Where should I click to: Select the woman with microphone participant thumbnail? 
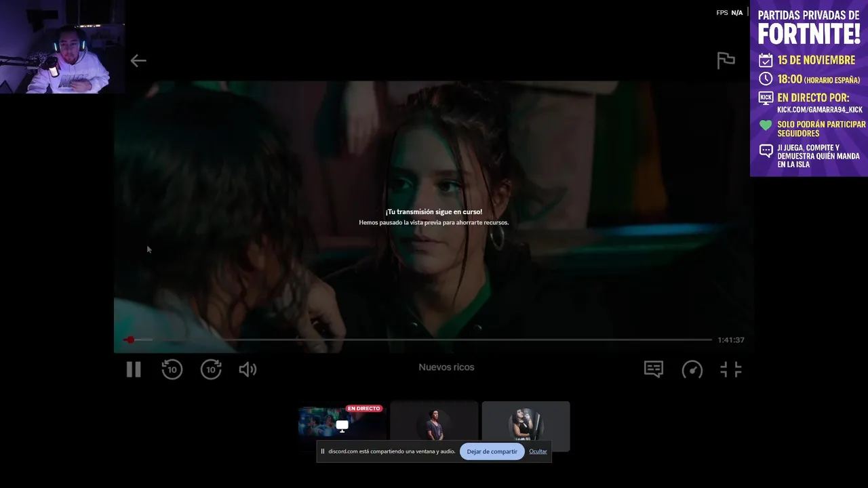pyautogui.click(x=526, y=426)
